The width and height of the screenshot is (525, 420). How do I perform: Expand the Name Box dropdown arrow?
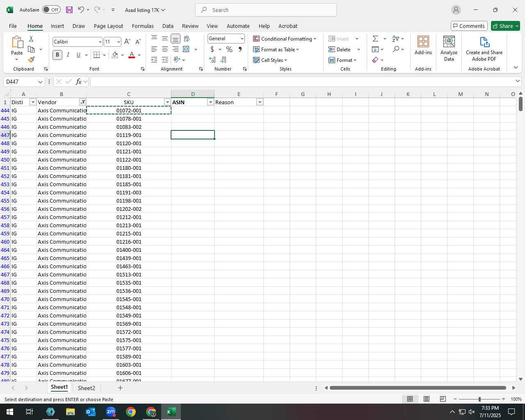(40, 82)
